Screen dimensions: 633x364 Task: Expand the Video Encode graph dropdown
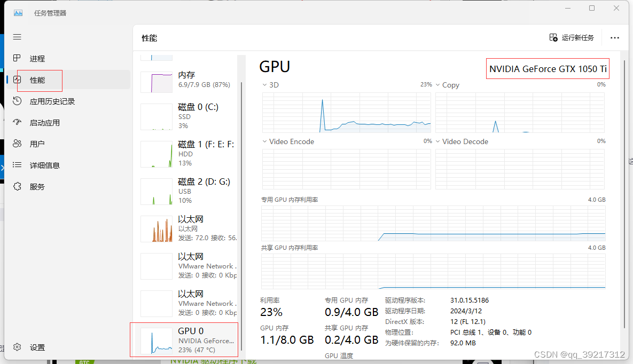click(x=264, y=141)
